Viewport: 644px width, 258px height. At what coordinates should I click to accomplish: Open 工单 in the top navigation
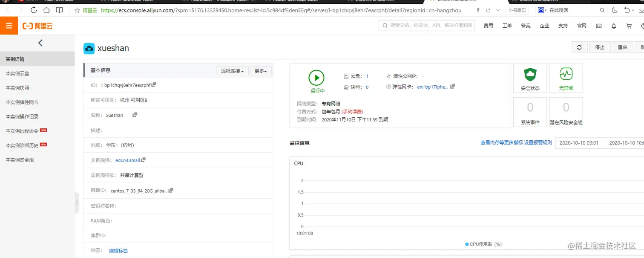507,26
